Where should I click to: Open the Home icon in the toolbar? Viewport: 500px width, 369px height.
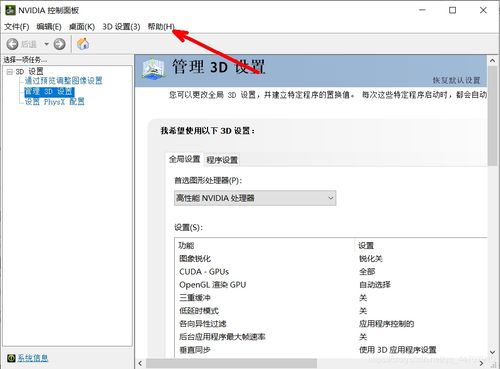83,44
